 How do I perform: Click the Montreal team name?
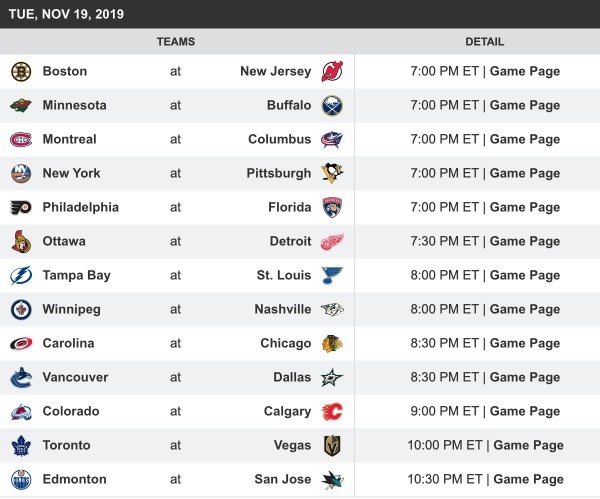69,140
